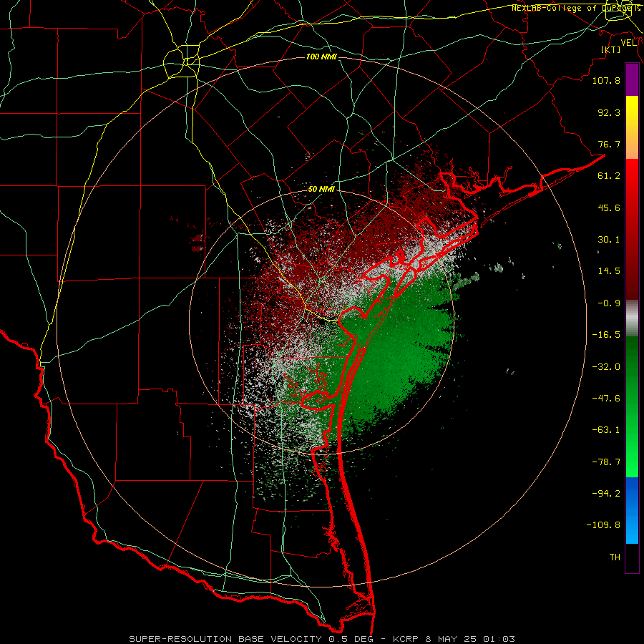Click the TH threshold label
The height and width of the screenshot is (644, 644).
tap(615, 557)
